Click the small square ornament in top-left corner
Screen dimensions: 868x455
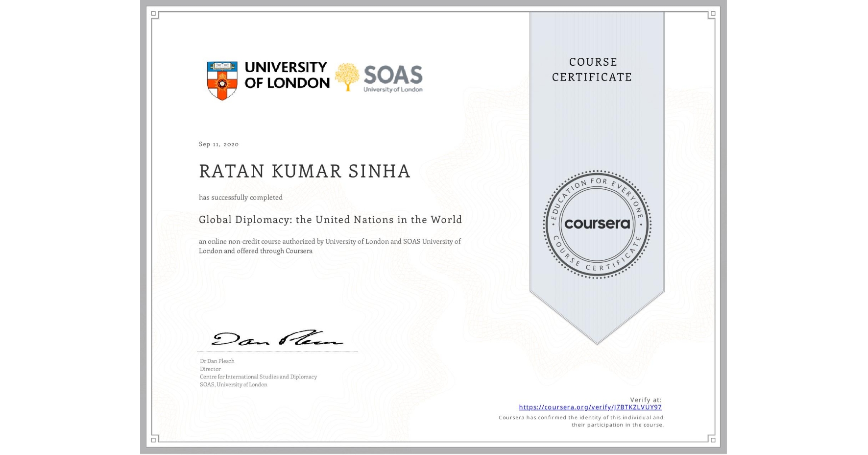click(153, 13)
